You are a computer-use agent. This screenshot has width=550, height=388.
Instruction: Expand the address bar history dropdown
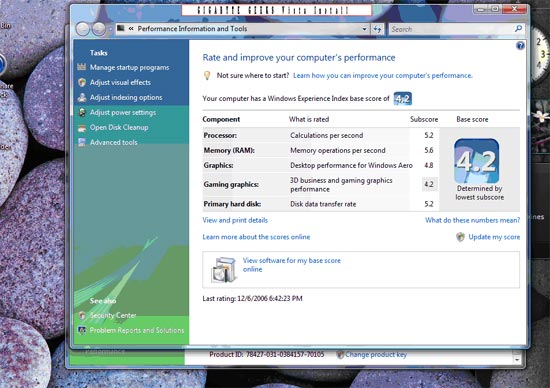tap(364, 29)
